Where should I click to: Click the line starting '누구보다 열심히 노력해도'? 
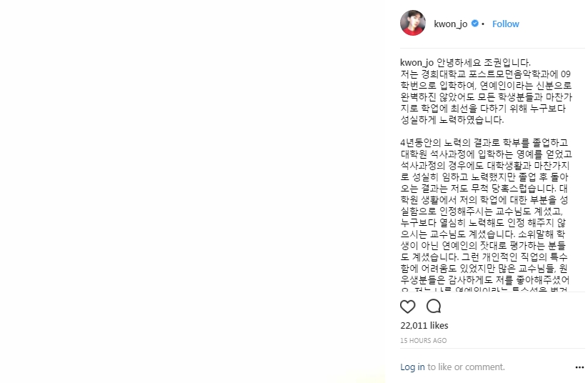483,223
